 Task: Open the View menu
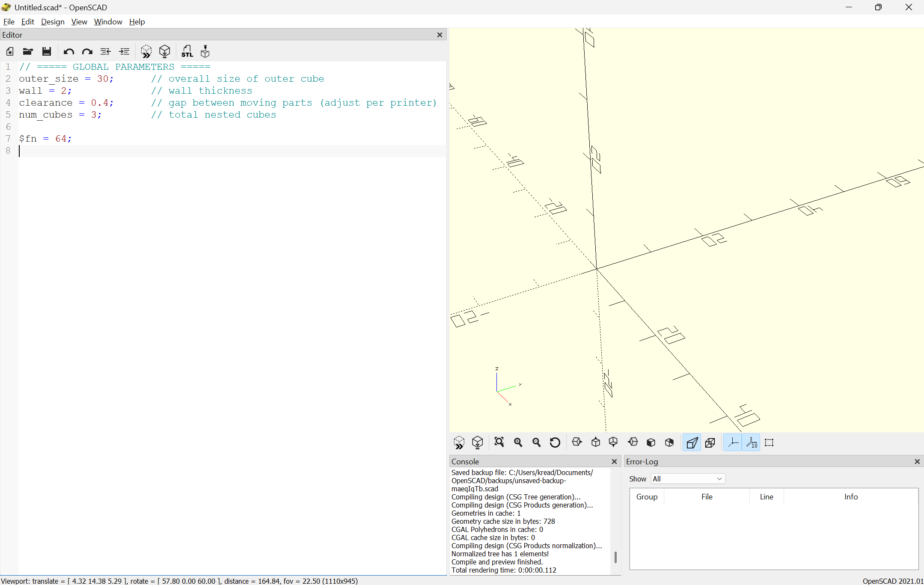point(79,21)
